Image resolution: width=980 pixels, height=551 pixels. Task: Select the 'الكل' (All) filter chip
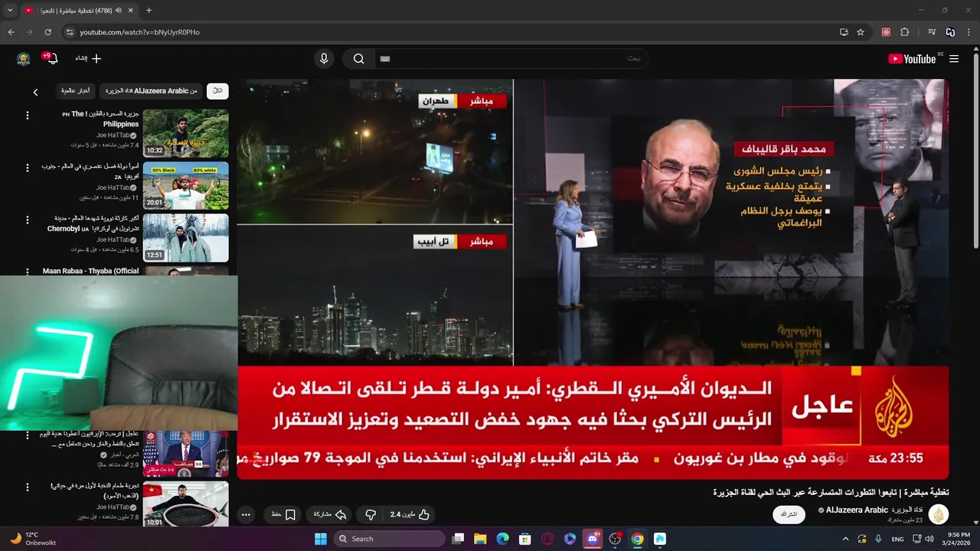[x=217, y=91]
